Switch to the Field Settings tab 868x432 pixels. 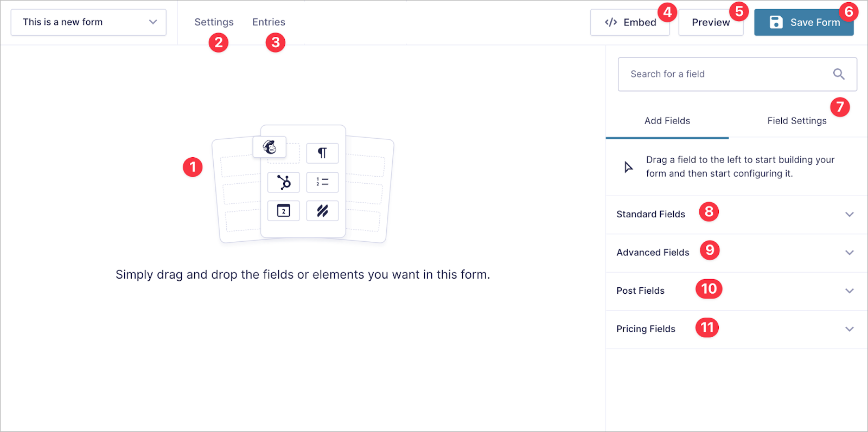[796, 120]
